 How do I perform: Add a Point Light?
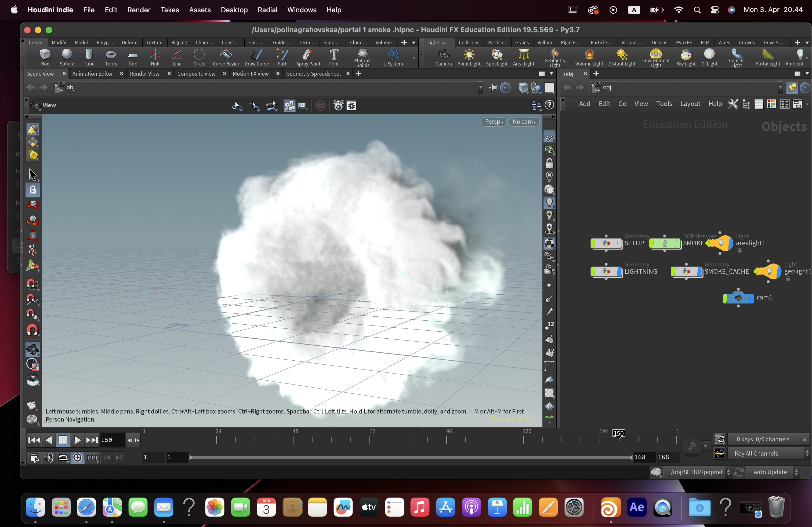coord(469,57)
